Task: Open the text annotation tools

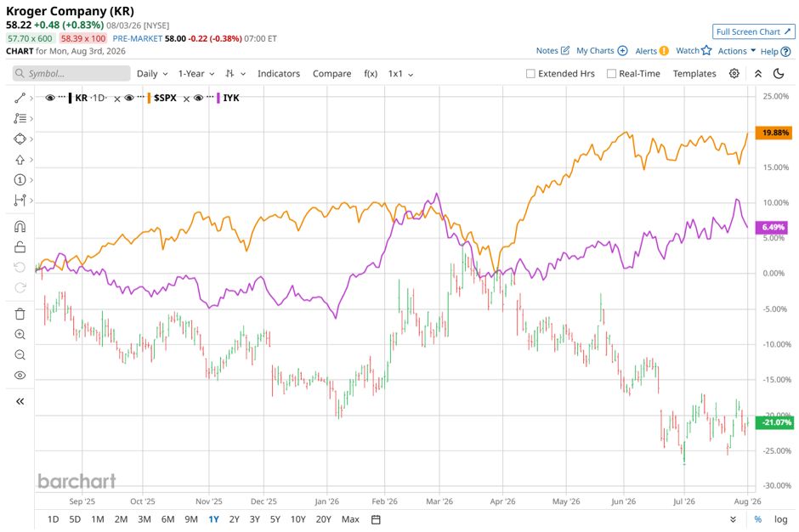Action: point(20,118)
